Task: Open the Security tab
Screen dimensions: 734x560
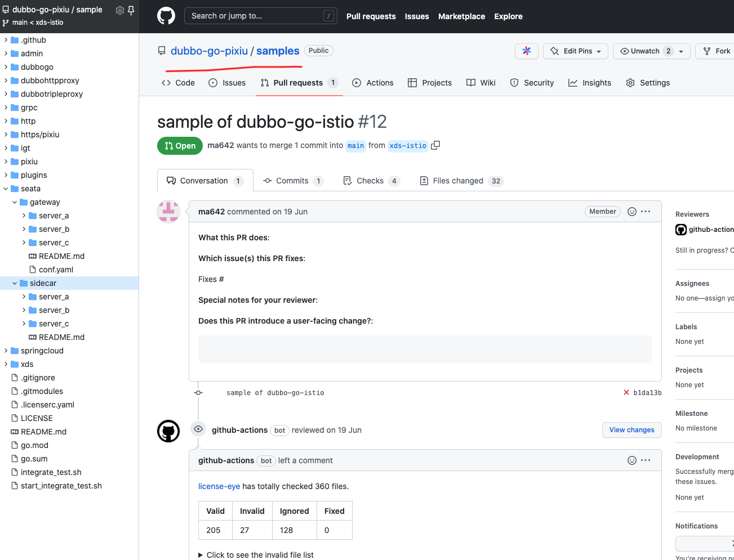Action: [532, 83]
